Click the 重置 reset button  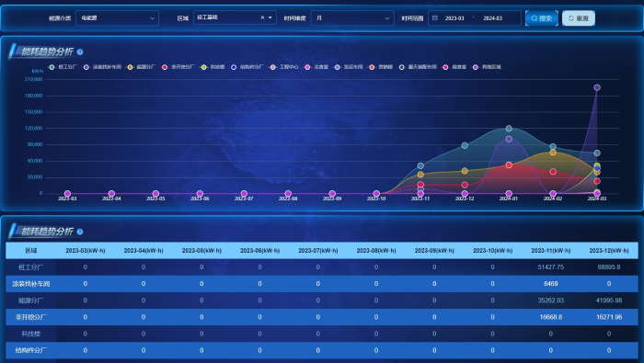pyautogui.click(x=579, y=18)
